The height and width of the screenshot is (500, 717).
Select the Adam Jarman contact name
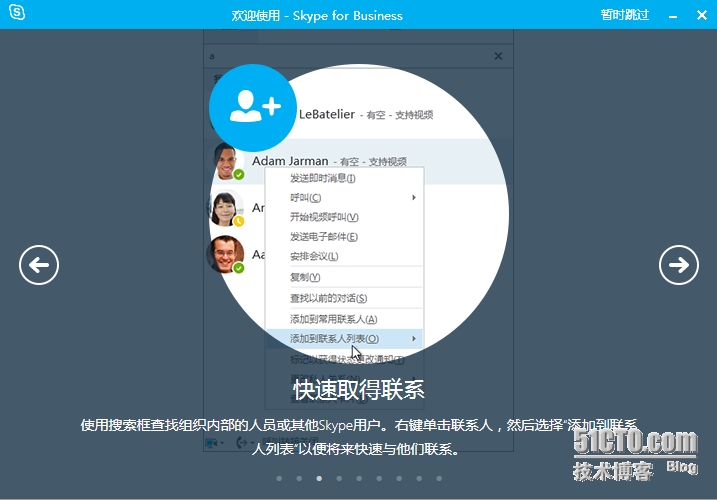pos(290,161)
